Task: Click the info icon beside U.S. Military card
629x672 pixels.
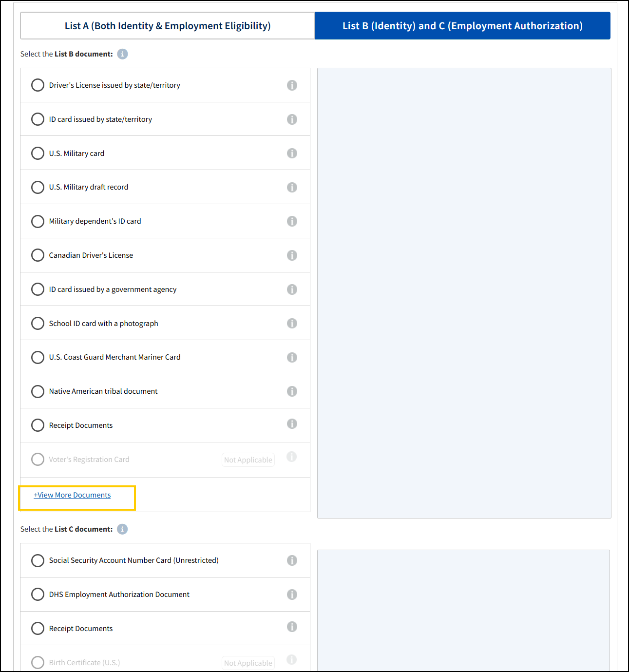Action: tap(292, 153)
